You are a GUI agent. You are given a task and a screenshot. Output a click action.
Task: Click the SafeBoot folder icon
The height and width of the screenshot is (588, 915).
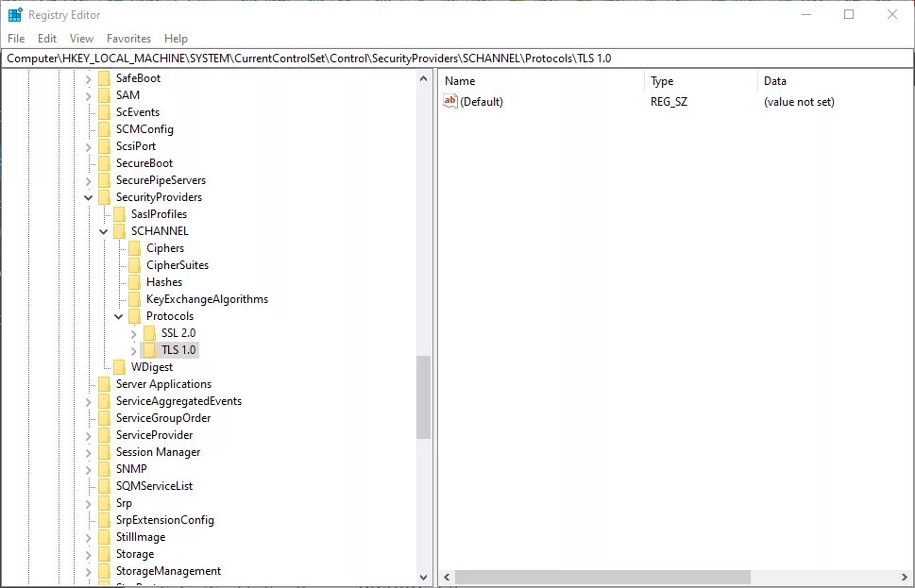(x=104, y=78)
